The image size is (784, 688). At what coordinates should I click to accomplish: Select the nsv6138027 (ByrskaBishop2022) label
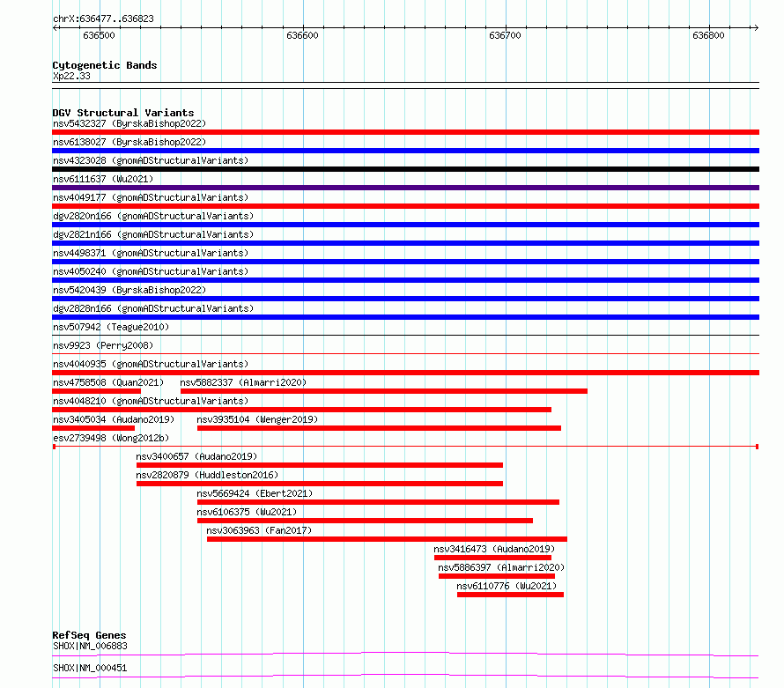129,142
